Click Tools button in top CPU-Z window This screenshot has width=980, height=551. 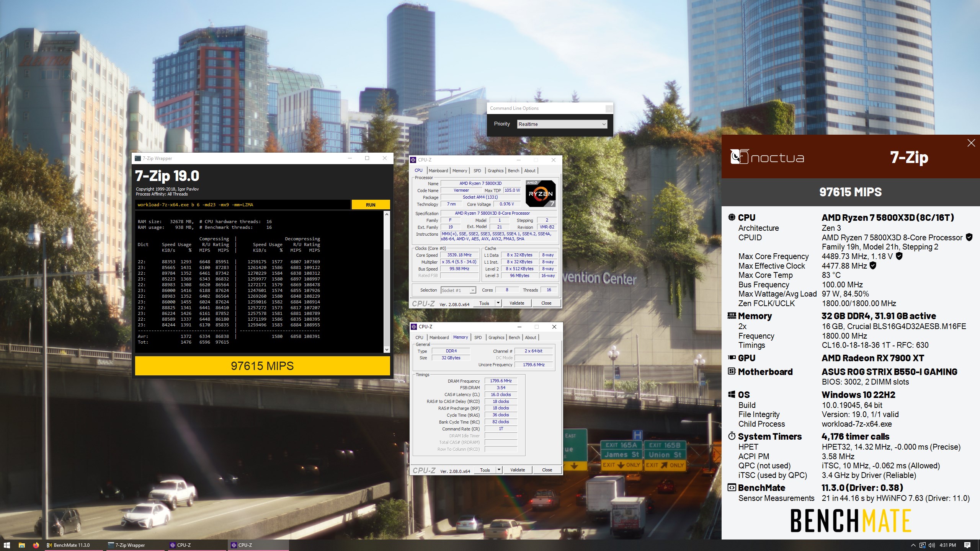point(484,303)
